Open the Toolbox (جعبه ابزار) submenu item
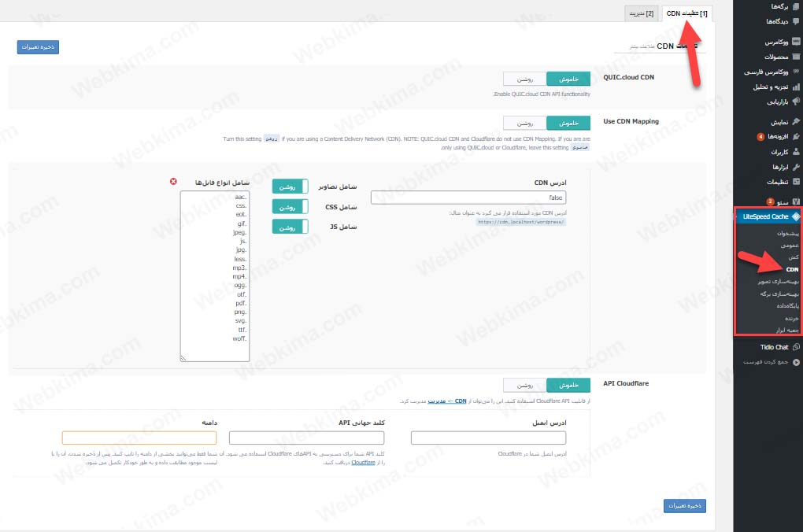Image resolution: width=803 pixels, height=532 pixels. (x=787, y=331)
